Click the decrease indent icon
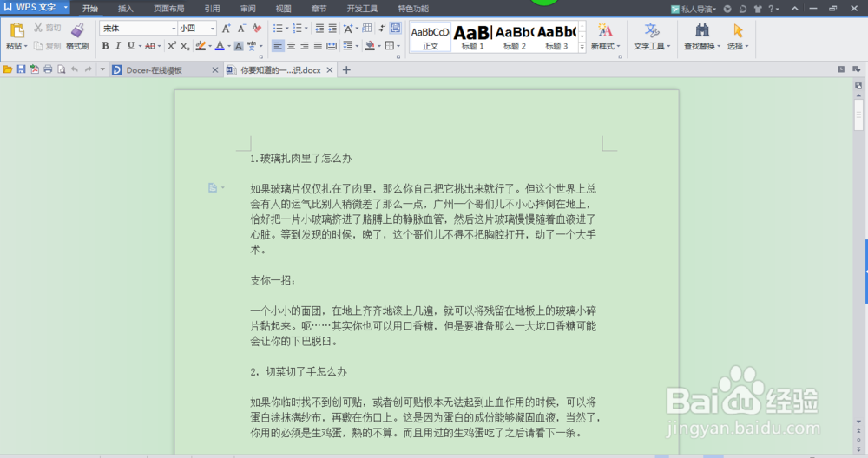The width and height of the screenshot is (868, 458). 319,29
